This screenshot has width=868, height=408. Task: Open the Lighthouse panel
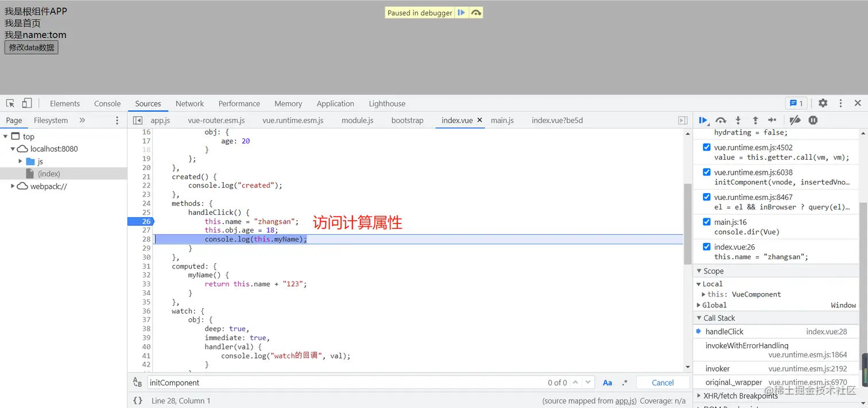(387, 103)
